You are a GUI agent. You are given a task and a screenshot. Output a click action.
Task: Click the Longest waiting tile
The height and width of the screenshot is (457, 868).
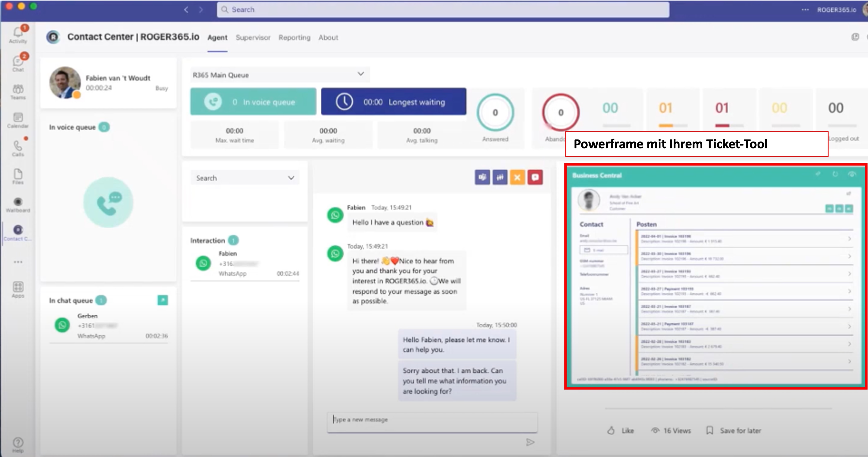(x=394, y=101)
